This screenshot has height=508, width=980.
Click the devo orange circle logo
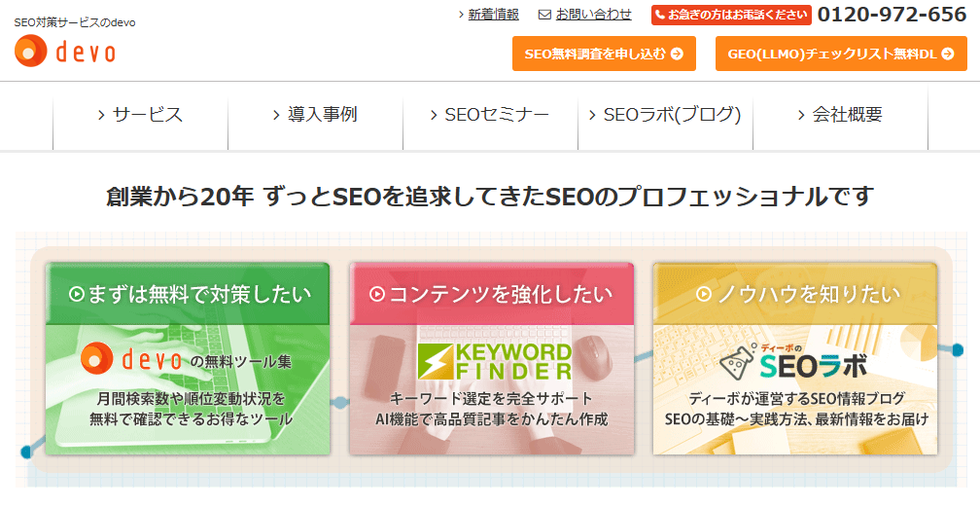(x=30, y=52)
